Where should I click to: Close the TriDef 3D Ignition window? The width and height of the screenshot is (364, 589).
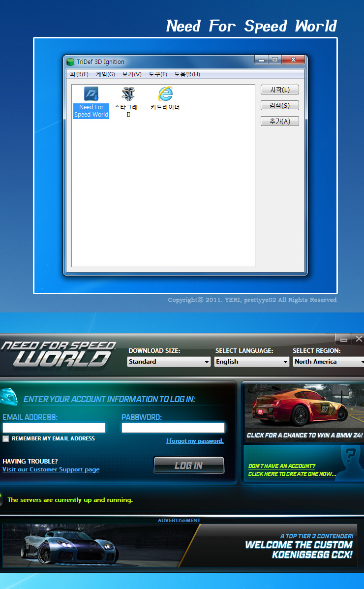(x=294, y=60)
